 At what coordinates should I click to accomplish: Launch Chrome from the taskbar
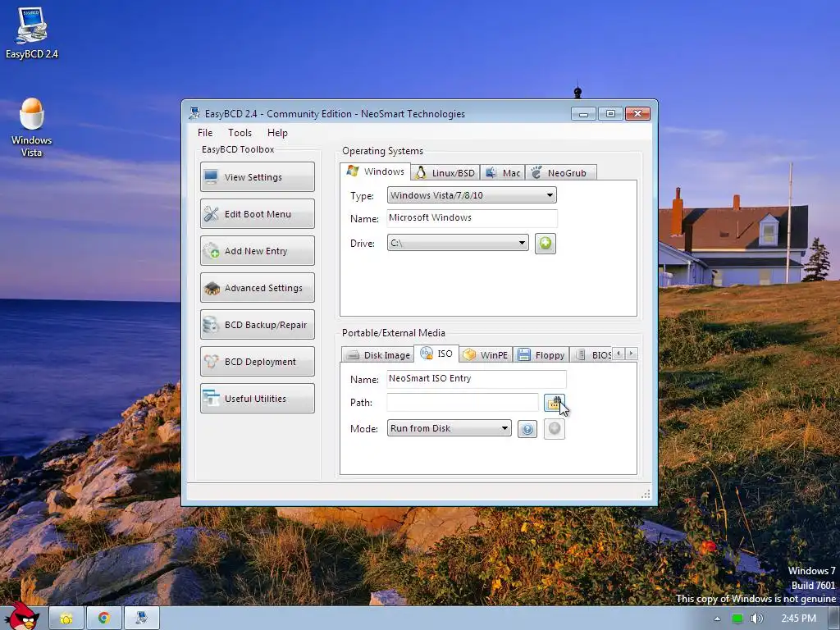(x=104, y=619)
